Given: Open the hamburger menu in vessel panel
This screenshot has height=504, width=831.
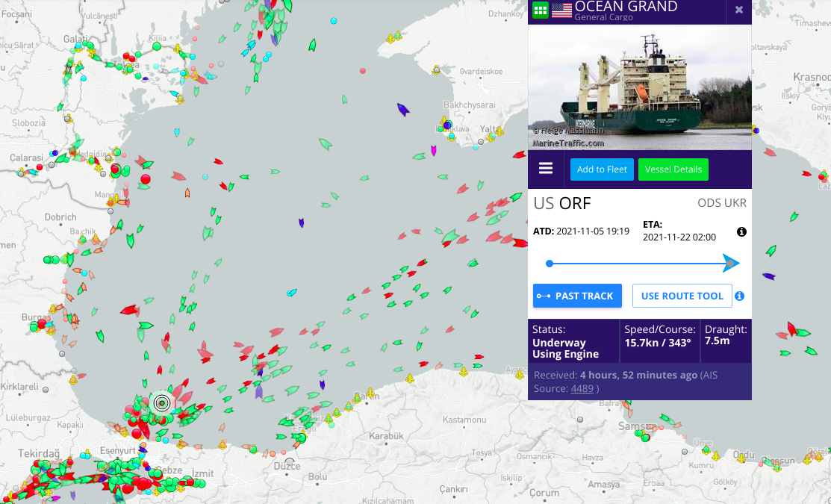Looking at the screenshot, I should [x=546, y=169].
